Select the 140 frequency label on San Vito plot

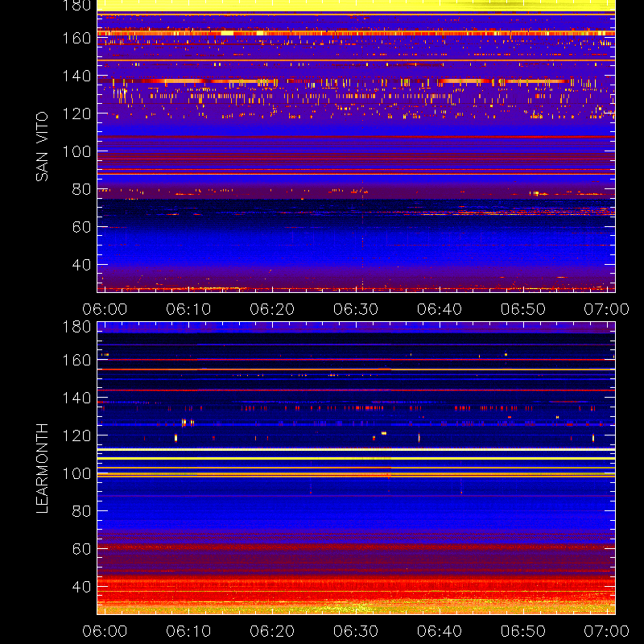76,76
